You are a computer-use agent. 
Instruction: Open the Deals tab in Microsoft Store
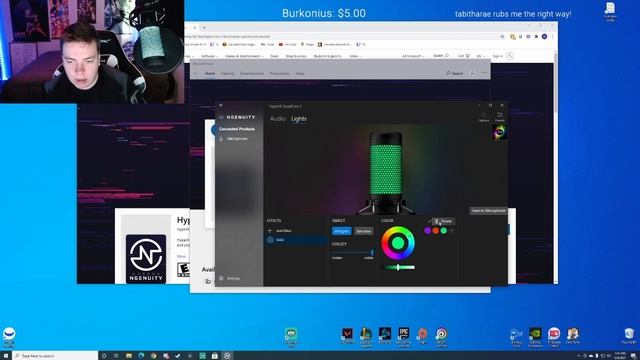[x=300, y=73]
